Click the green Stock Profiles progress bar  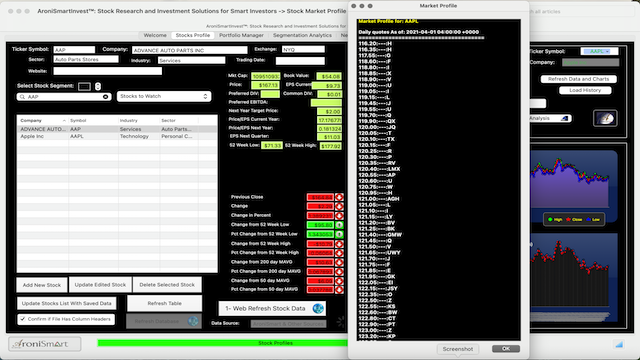[x=222, y=343]
